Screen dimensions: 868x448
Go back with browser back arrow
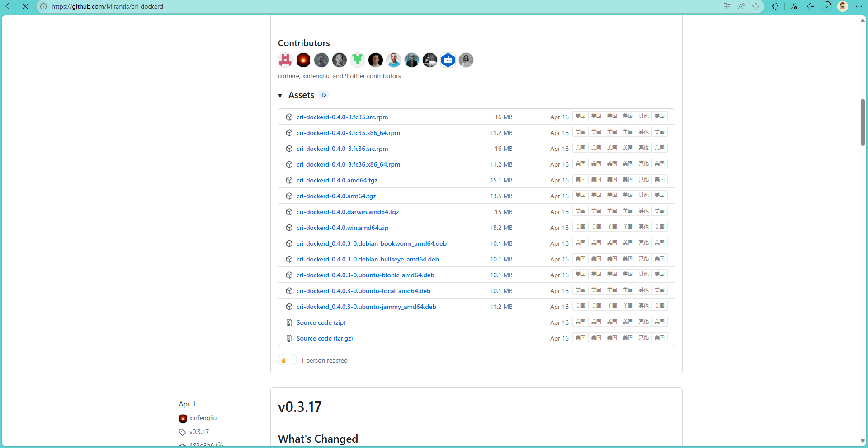click(x=9, y=6)
